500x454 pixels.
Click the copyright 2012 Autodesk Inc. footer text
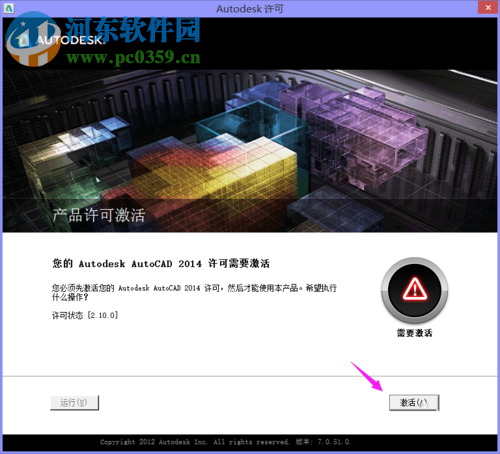[x=225, y=442]
